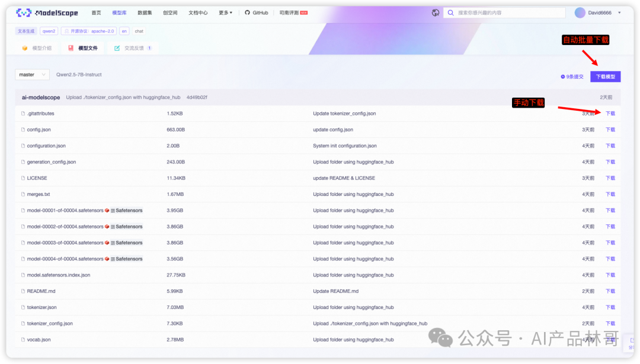Download model.safetensors.index.json
The width and height of the screenshot is (640, 364).
pyautogui.click(x=610, y=275)
